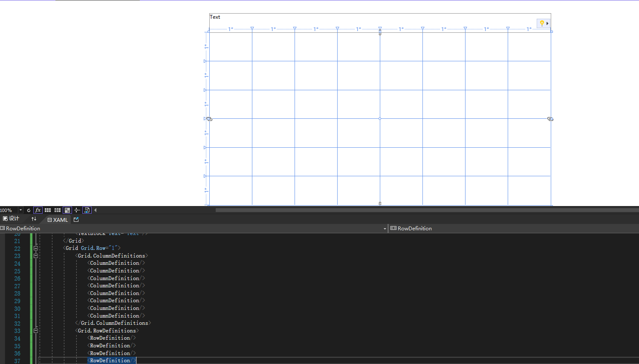Click the reset zoom refresh icon
The height and width of the screenshot is (364, 639).
[x=29, y=210]
